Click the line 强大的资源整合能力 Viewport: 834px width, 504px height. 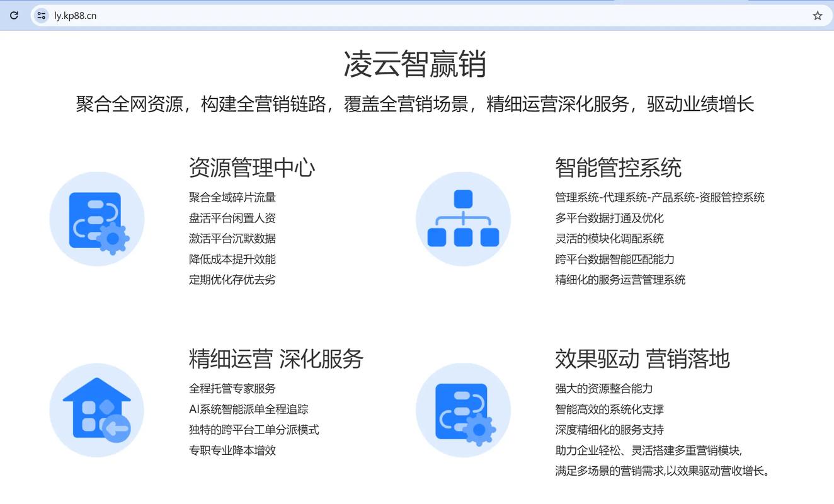point(604,388)
